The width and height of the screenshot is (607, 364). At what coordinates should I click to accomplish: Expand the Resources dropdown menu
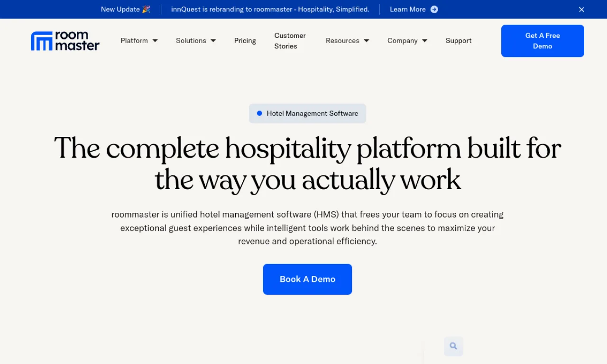coord(348,41)
